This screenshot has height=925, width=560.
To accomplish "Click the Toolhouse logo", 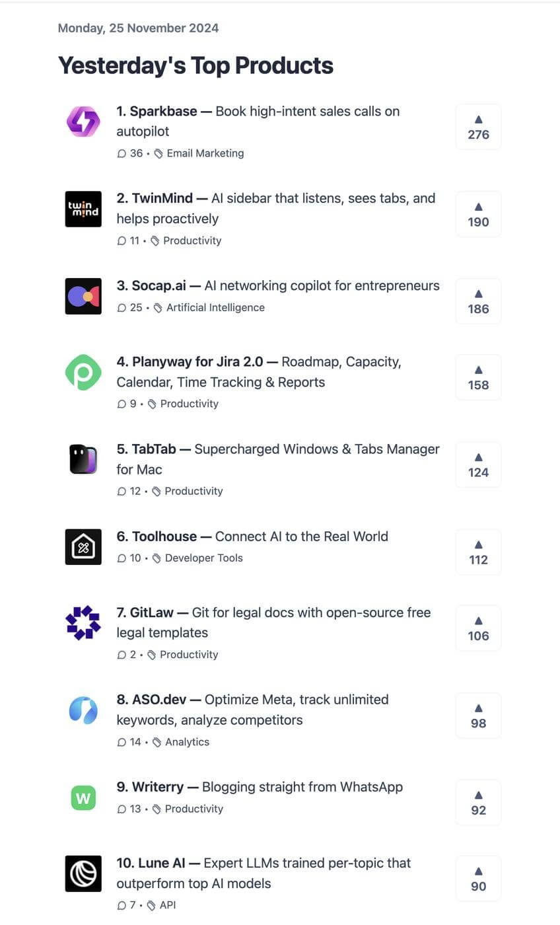I will [x=83, y=546].
